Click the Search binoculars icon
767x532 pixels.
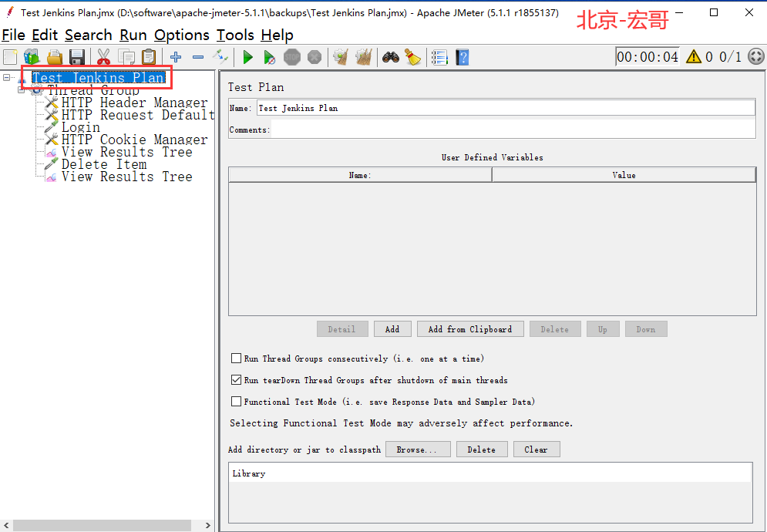(x=390, y=57)
